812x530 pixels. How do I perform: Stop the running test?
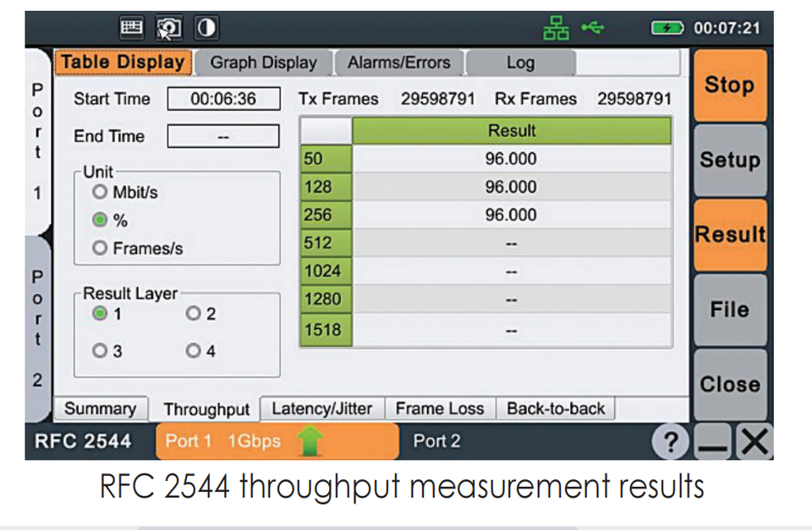(730, 85)
